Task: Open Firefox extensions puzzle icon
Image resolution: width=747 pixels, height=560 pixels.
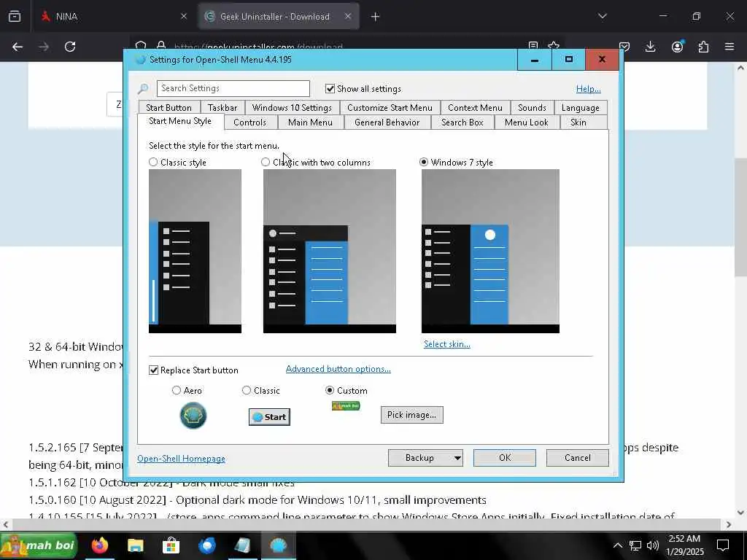Action: click(x=703, y=47)
